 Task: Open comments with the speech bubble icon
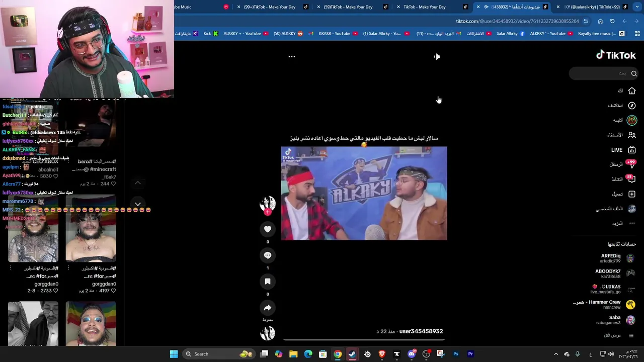tap(268, 255)
